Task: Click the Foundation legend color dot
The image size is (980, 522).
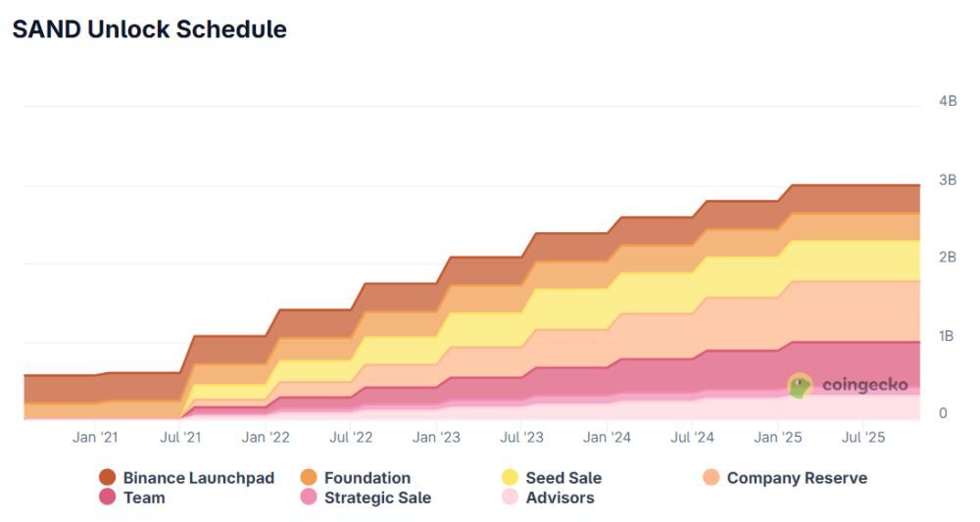Action: (309, 478)
